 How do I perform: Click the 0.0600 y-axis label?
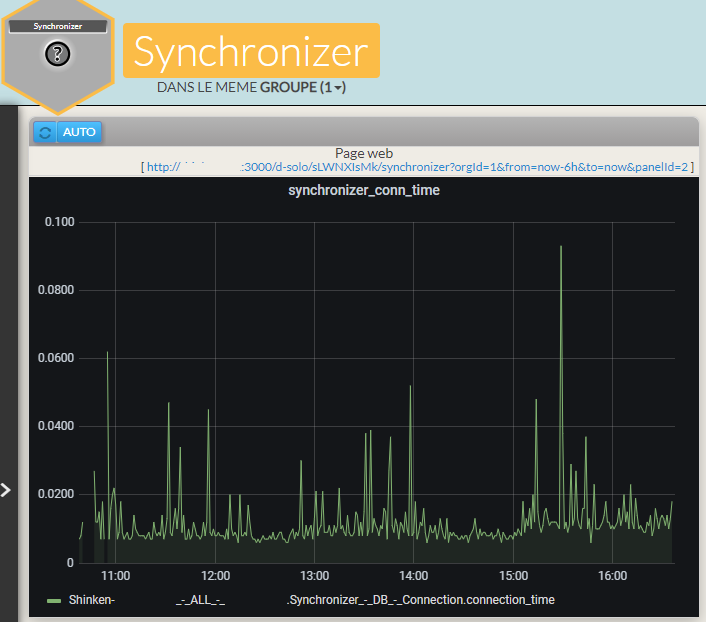pyautogui.click(x=57, y=358)
